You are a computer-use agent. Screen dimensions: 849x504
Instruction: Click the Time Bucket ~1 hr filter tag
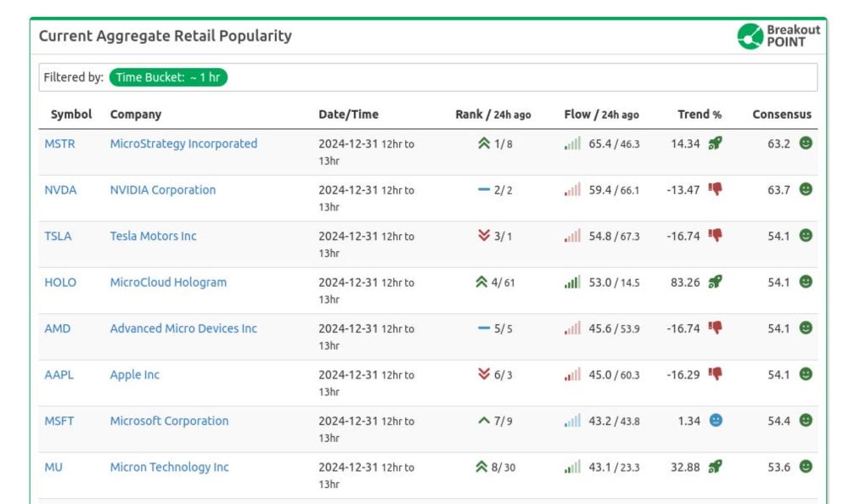coord(168,77)
